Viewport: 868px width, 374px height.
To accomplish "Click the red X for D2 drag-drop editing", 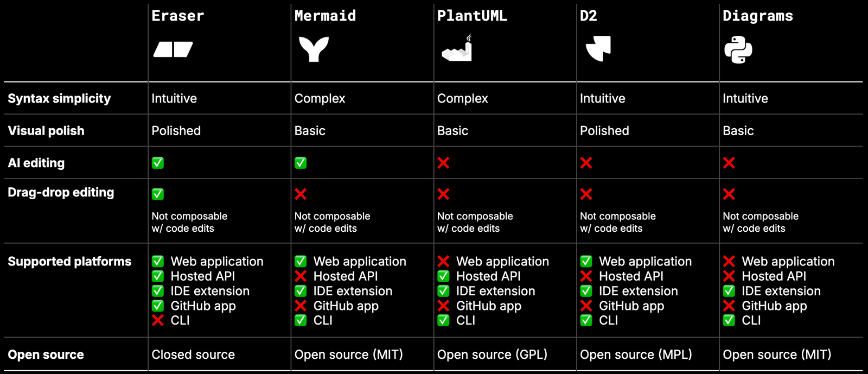I will tap(586, 194).
